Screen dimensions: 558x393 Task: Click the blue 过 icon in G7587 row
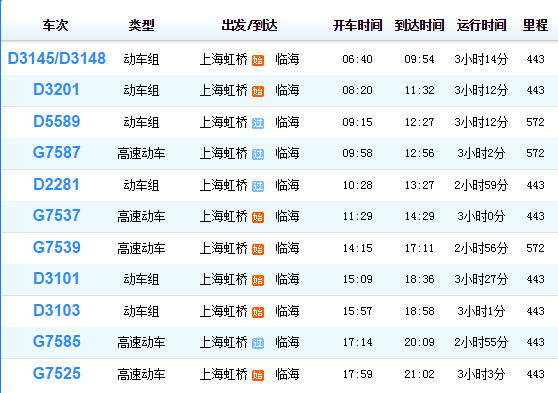pos(258,154)
